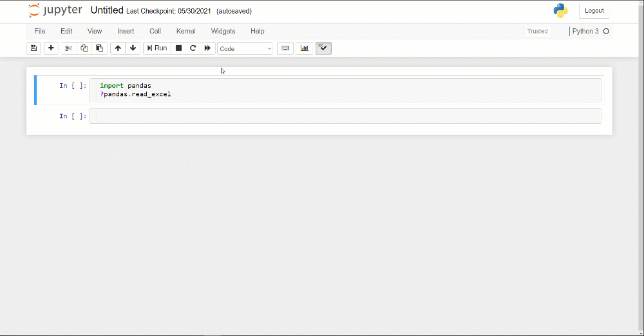
Task: Open the command palette keyboard icon
Action: (x=285, y=48)
